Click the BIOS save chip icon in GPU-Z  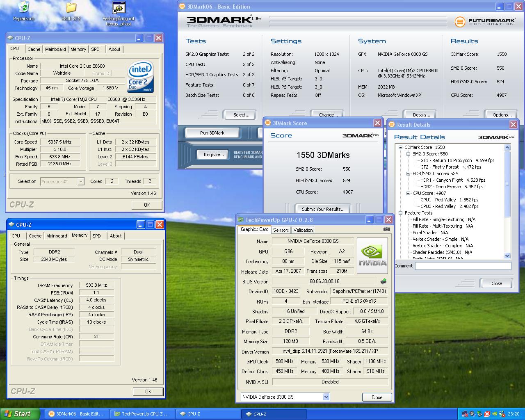click(x=383, y=281)
